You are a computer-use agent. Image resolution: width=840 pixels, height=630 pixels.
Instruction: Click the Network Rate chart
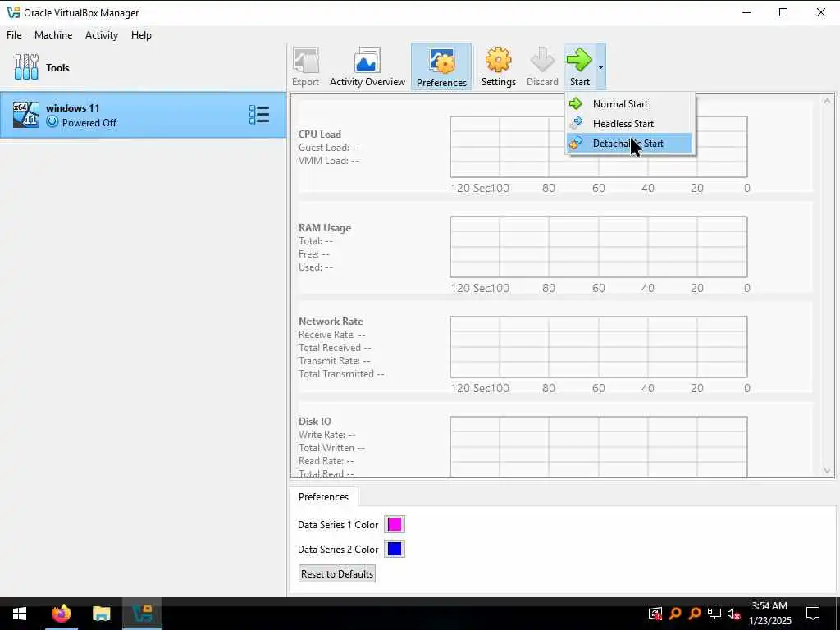(598, 347)
